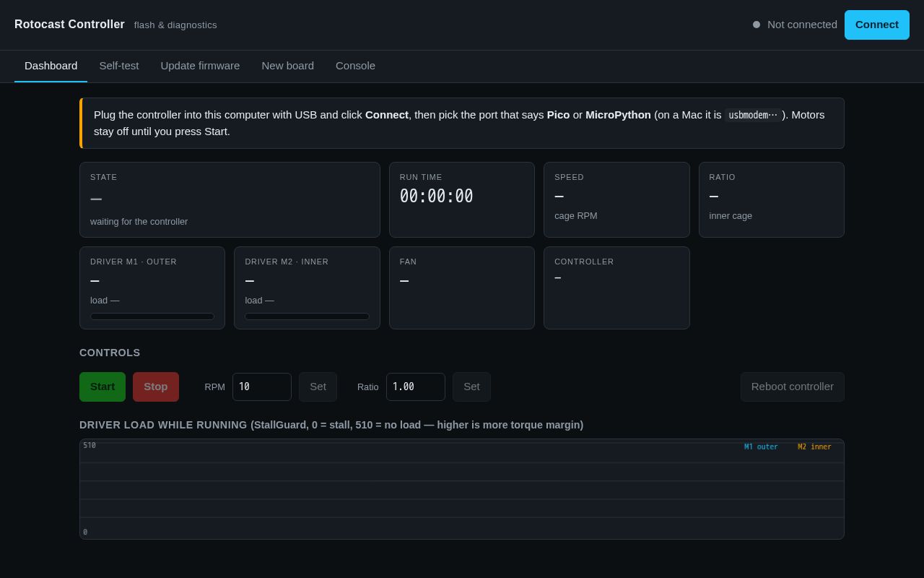Image resolution: width=924 pixels, height=578 pixels.
Task: Click the 510 axis label on chart
Action: (90, 446)
